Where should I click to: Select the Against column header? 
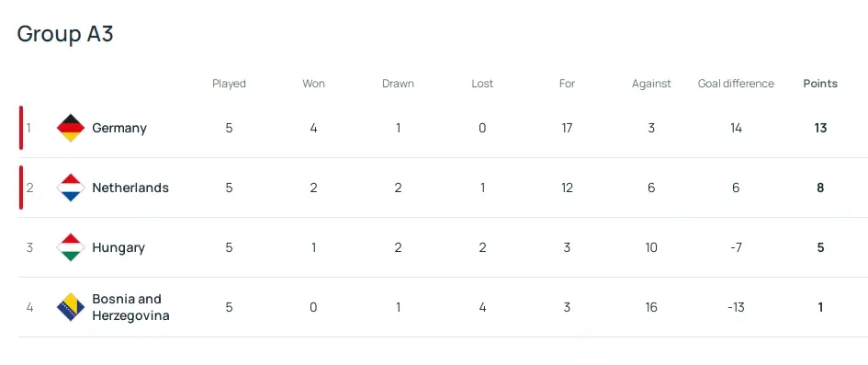pos(651,84)
